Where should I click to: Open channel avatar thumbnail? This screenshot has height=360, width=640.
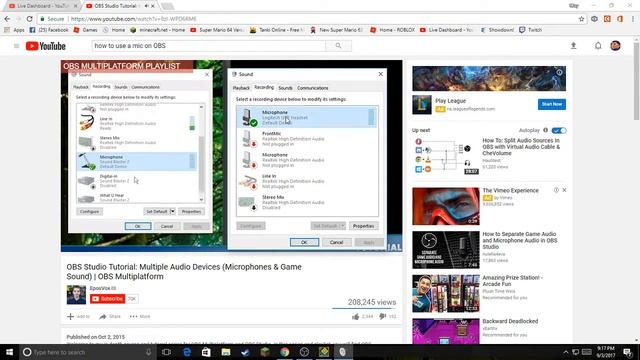(x=76, y=295)
